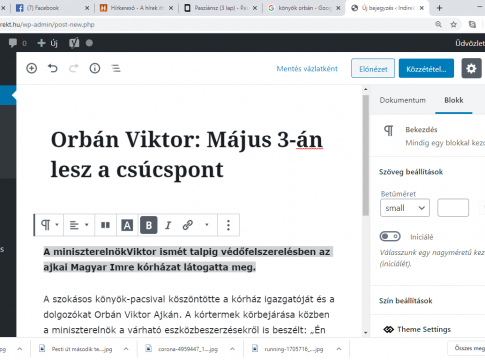The height and width of the screenshot is (360, 485).
Task: Open a new browser tab
Action: [x=439, y=8]
